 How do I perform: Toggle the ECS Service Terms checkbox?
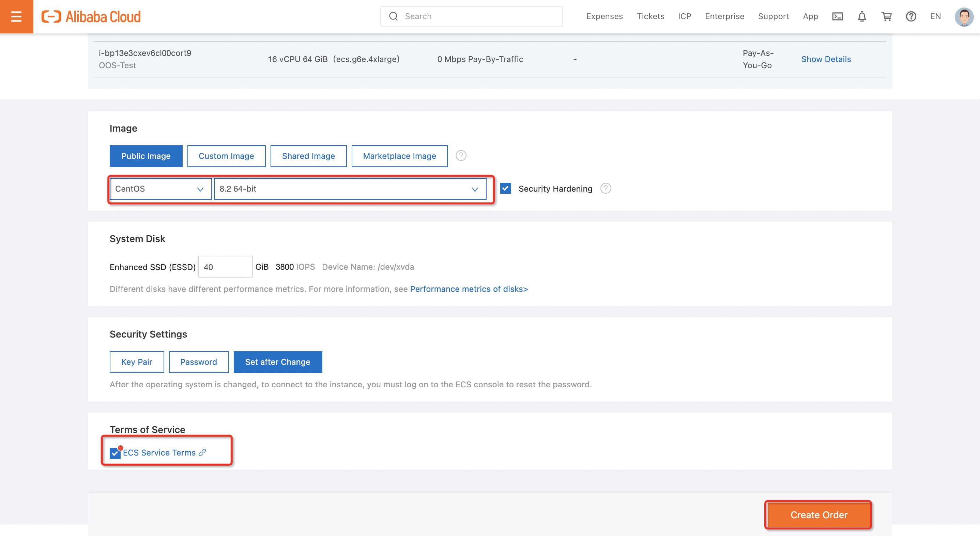tap(114, 453)
